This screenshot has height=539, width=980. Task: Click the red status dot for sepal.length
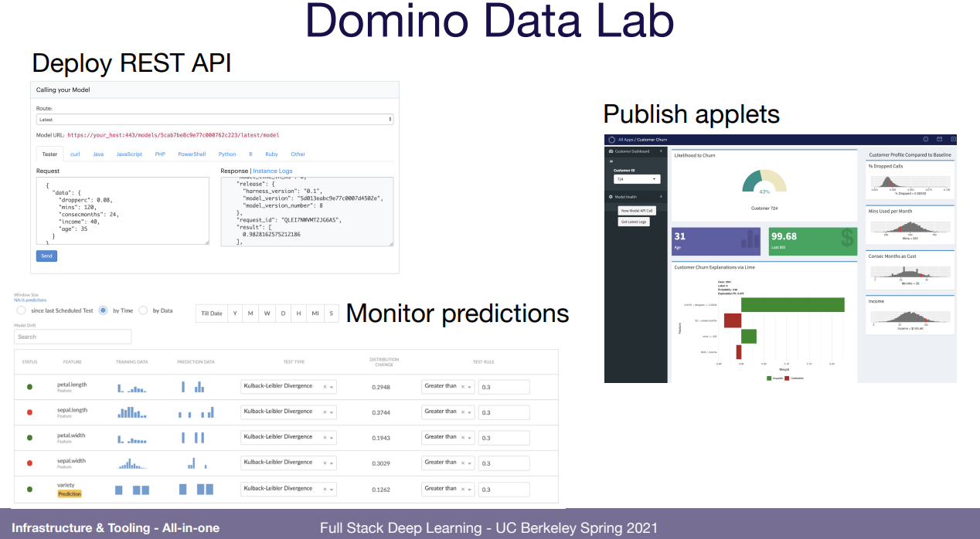(x=29, y=412)
